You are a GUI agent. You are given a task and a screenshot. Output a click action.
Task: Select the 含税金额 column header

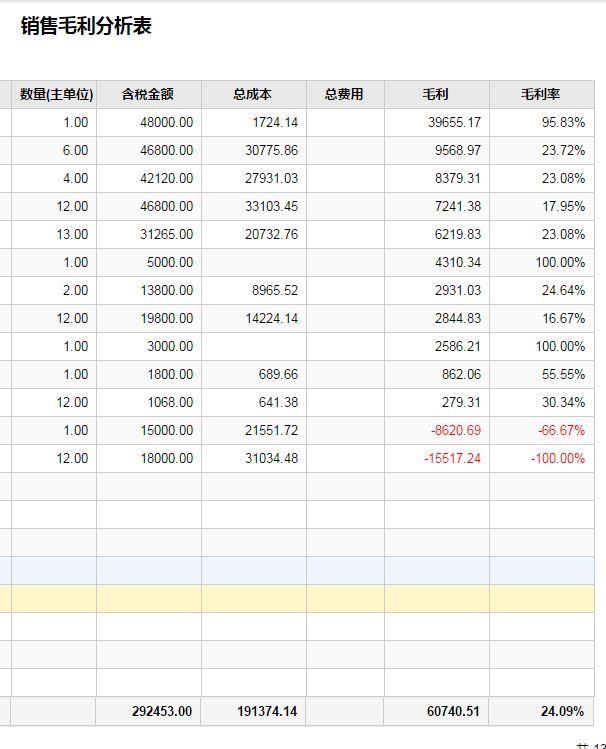coord(149,95)
